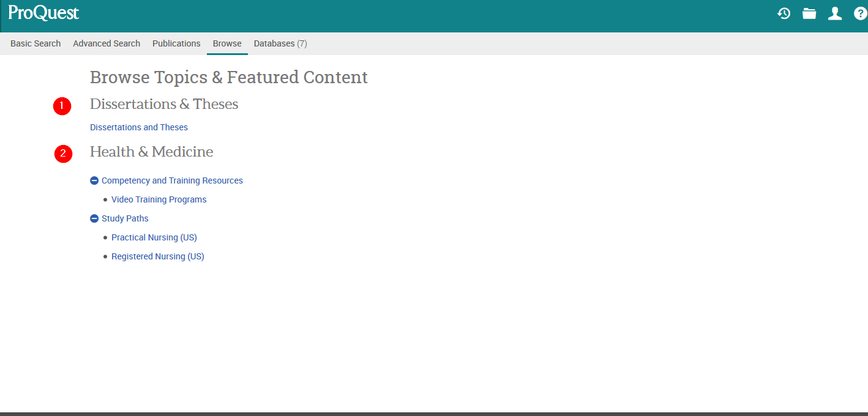868x416 pixels.
Task: Click the Study Paths link text
Action: [x=125, y=218]
